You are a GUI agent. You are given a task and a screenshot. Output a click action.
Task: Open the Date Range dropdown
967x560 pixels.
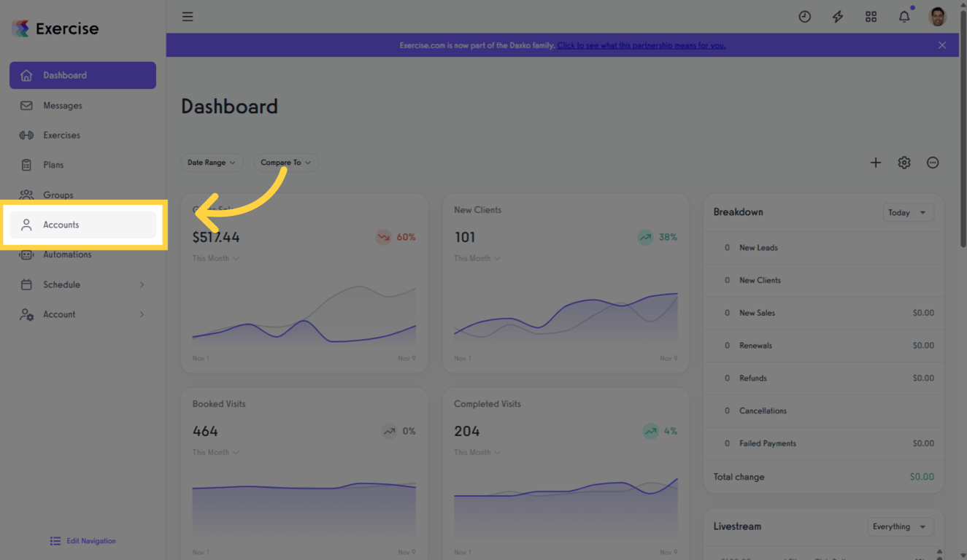click(x=212, y=162)
